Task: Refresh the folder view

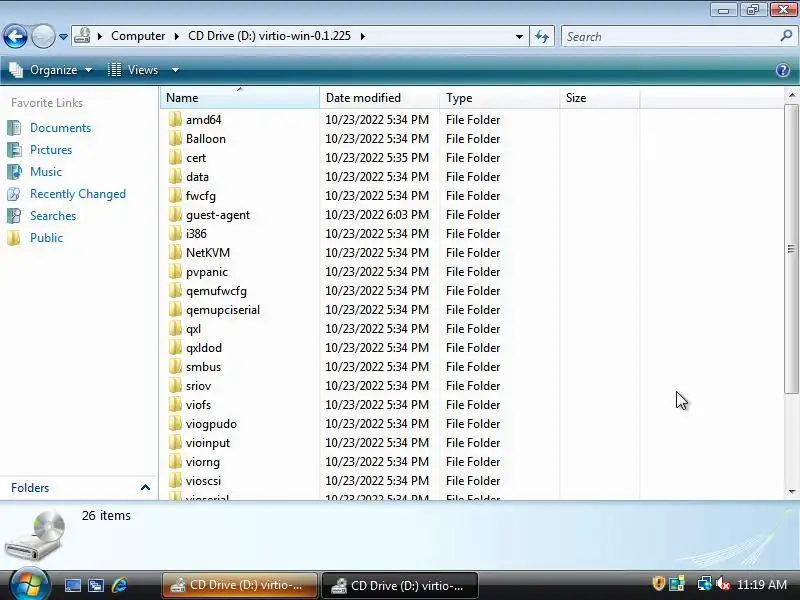Action: [x=542, y=36]
